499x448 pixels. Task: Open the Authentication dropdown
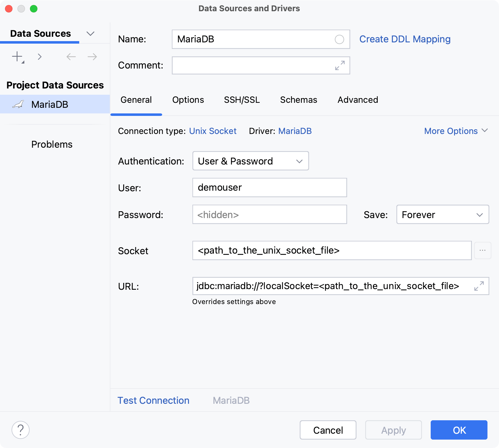[x=250, y=161]
